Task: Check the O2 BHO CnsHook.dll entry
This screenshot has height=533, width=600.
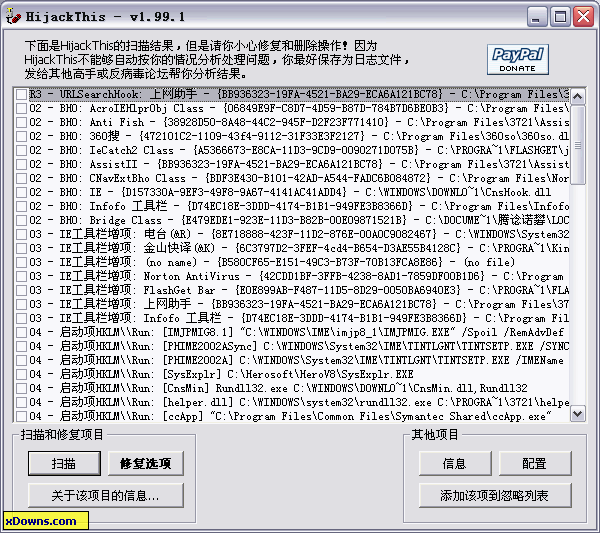Action: (x=21, y=192)
